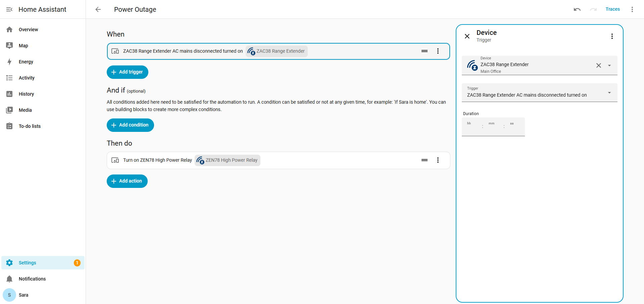Select the Energy menu item
Image resolution: width=644 pixels, height=304 pixels.
pyautogui.click(x=43, y=62)
